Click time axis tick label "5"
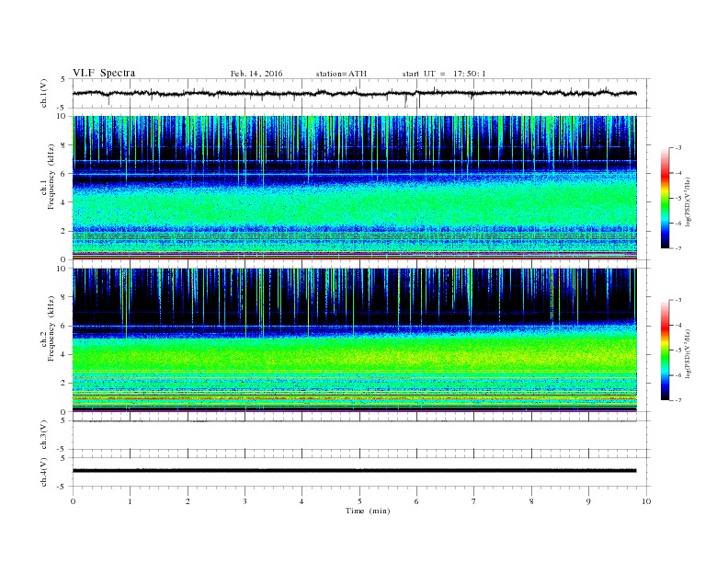728x563 pixels. (359, 501)
